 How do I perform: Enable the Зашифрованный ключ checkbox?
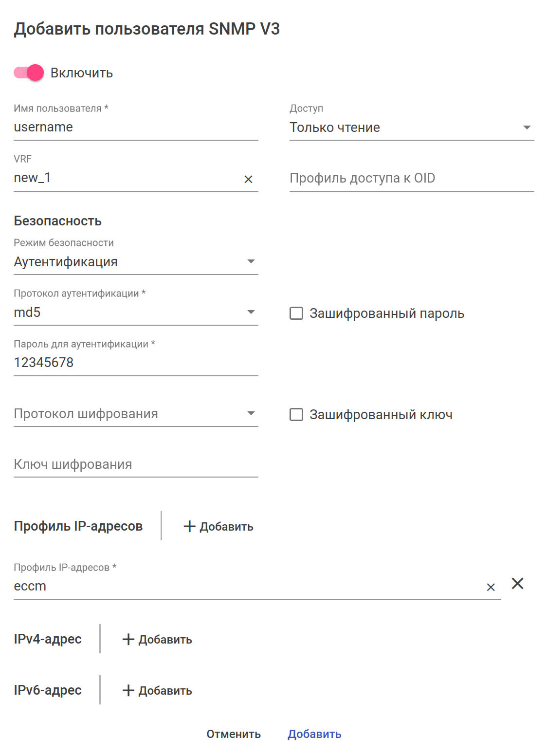point(296,414)
